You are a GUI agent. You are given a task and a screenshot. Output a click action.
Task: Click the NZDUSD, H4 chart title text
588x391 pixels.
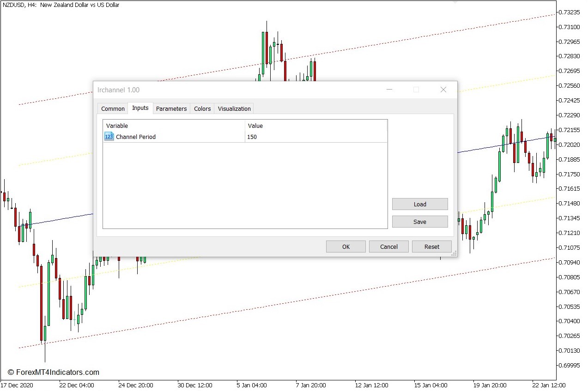coord(61,5)
